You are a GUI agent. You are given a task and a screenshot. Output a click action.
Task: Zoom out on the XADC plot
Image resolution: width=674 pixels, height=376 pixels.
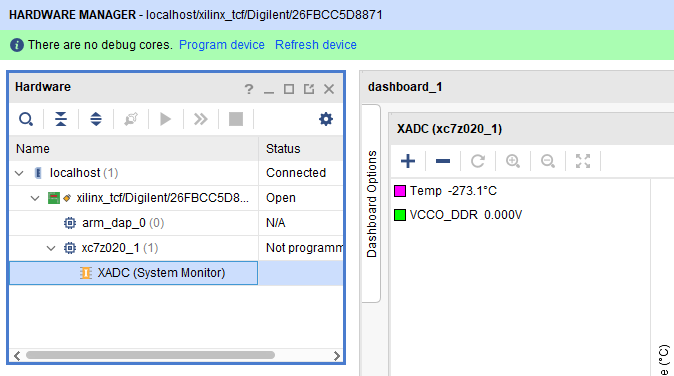[548, 161]
